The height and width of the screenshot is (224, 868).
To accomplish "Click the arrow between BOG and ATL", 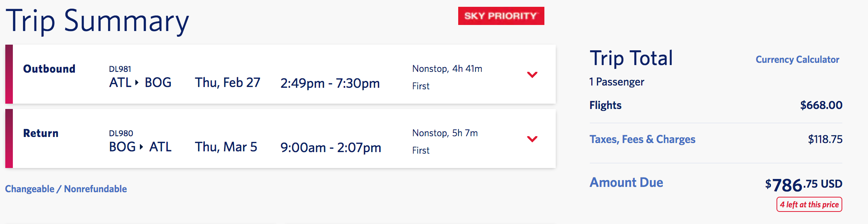I will pyautogui.click(x=141, y=147).
